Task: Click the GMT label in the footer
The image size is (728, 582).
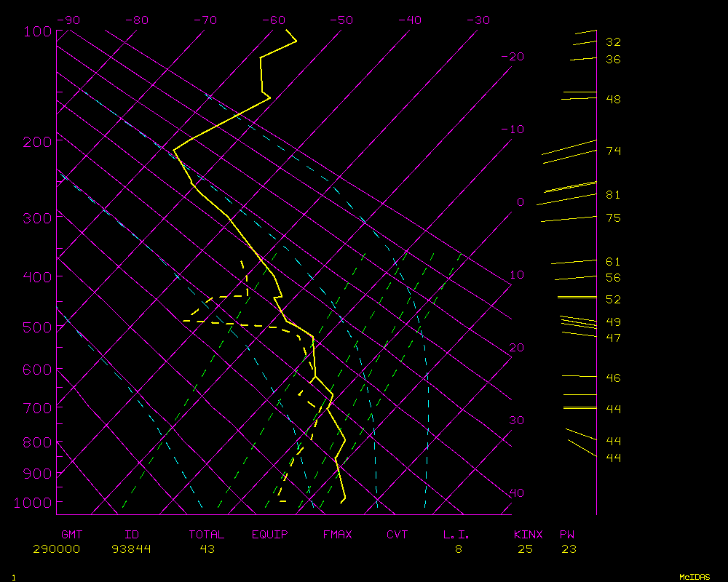Action: pyautogui.click(x=71, y=535)
